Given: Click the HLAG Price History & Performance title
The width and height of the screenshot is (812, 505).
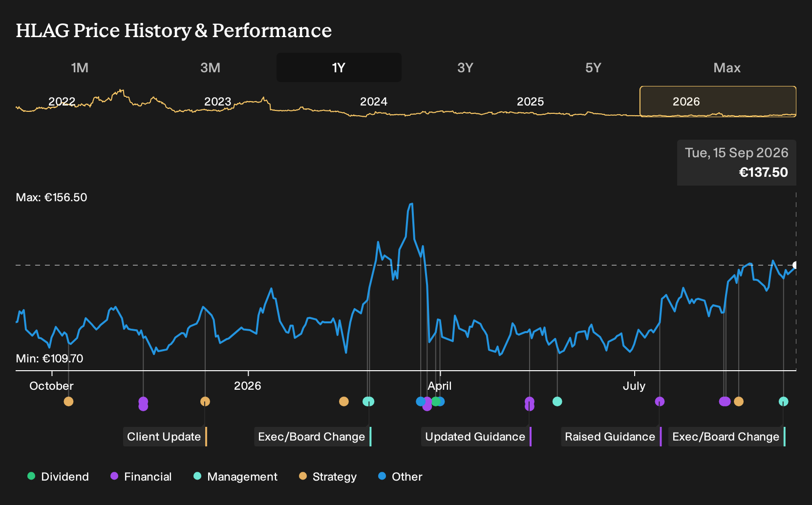Looking at the screenshot, I should [x=173, y=30].
